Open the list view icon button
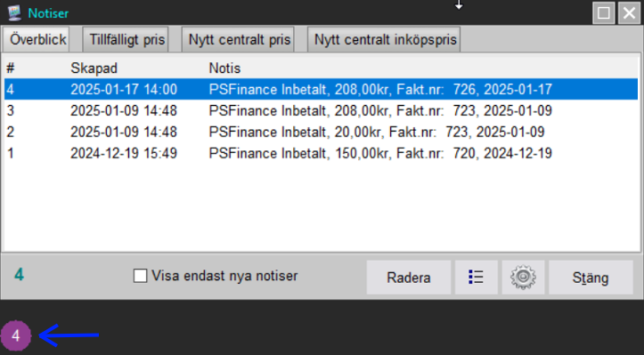The height and width of the screenshot is (355, 644). click(476, 277)
